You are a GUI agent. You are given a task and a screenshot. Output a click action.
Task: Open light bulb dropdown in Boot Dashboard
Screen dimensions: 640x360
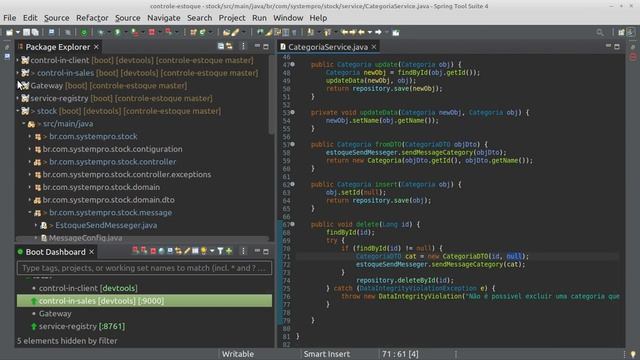(212, 251)
